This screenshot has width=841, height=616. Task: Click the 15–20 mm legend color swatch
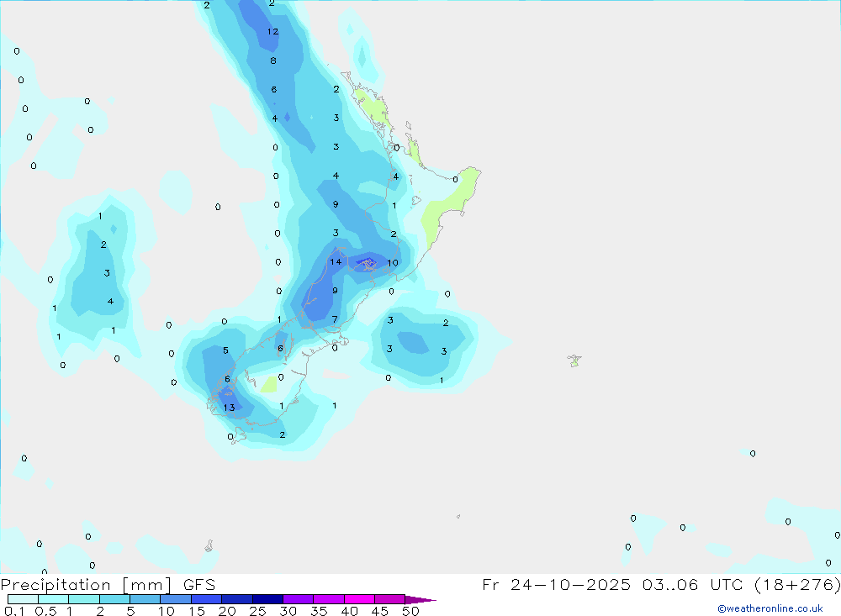pyautogui.click(x=207, y=599)
